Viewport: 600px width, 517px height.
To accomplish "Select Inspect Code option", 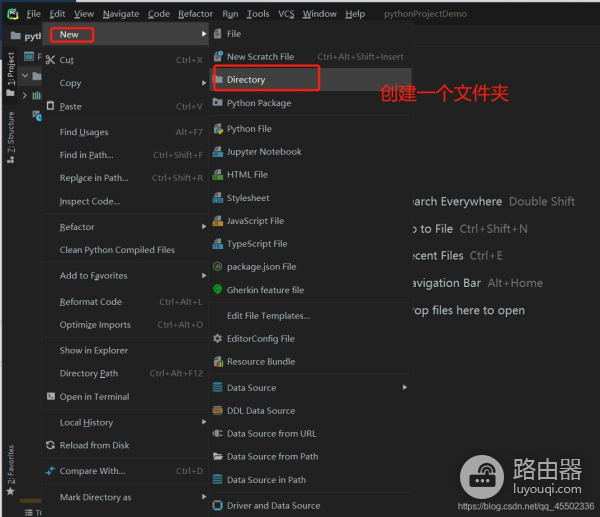I will 126,201.
